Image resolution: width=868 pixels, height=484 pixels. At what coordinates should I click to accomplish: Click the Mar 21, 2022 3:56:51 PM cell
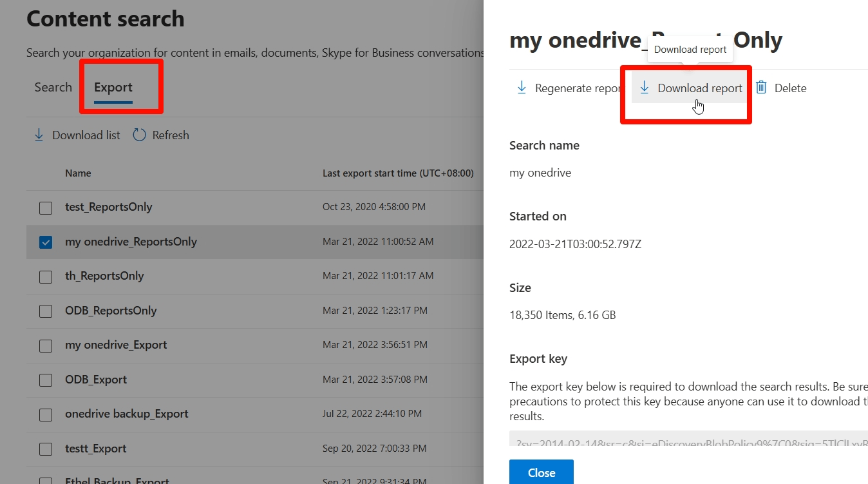pos(375,345)
